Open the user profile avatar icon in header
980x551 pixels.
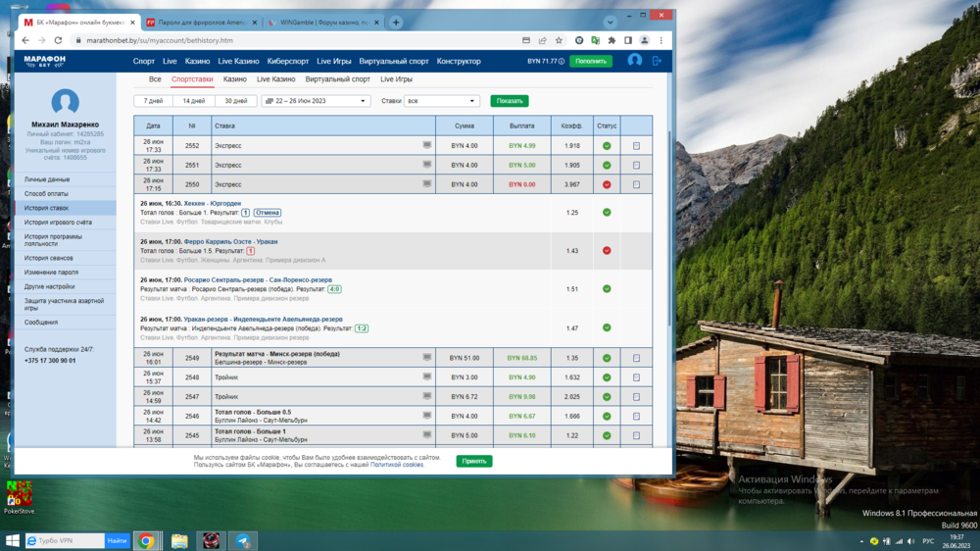tap(634, 61)
